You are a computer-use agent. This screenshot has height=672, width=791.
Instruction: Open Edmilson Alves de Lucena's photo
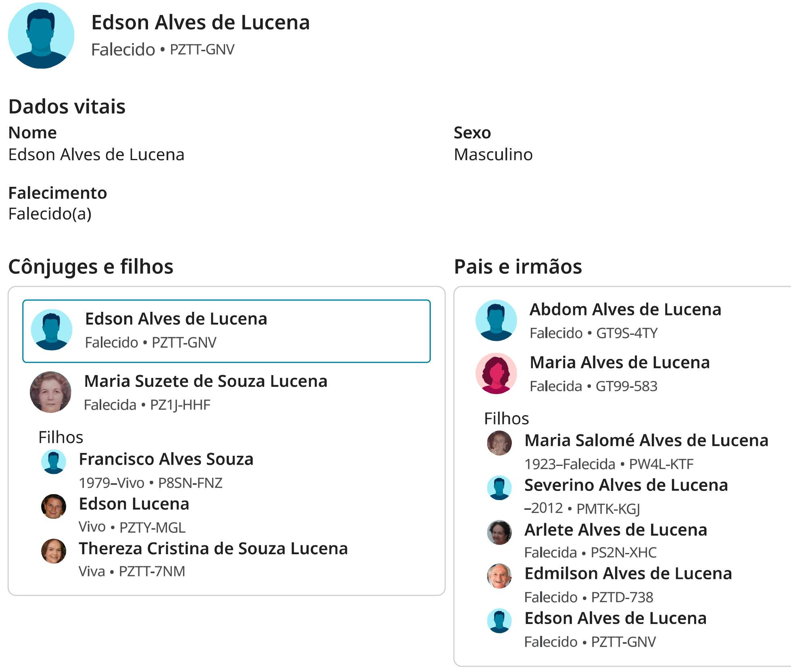pos(499,576)
